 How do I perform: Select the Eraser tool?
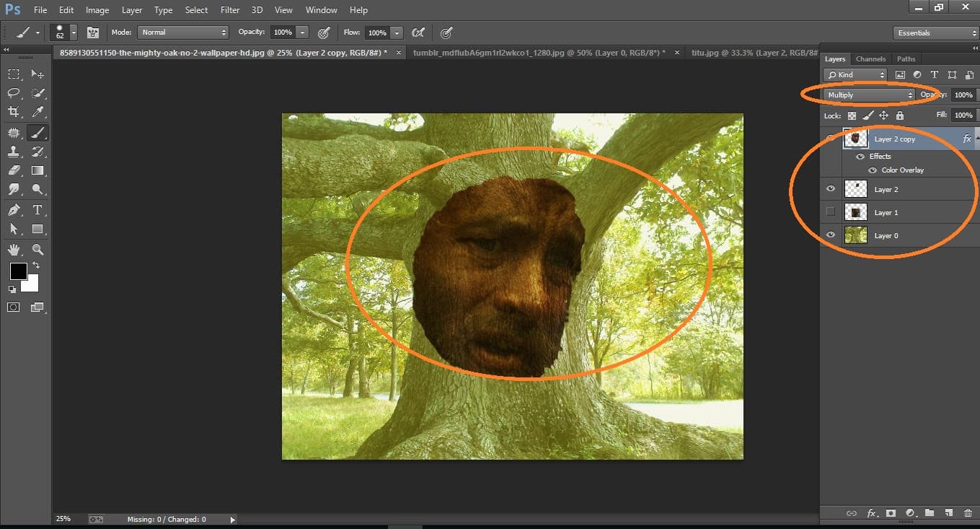pyautogui.click(x=14, y=170)
